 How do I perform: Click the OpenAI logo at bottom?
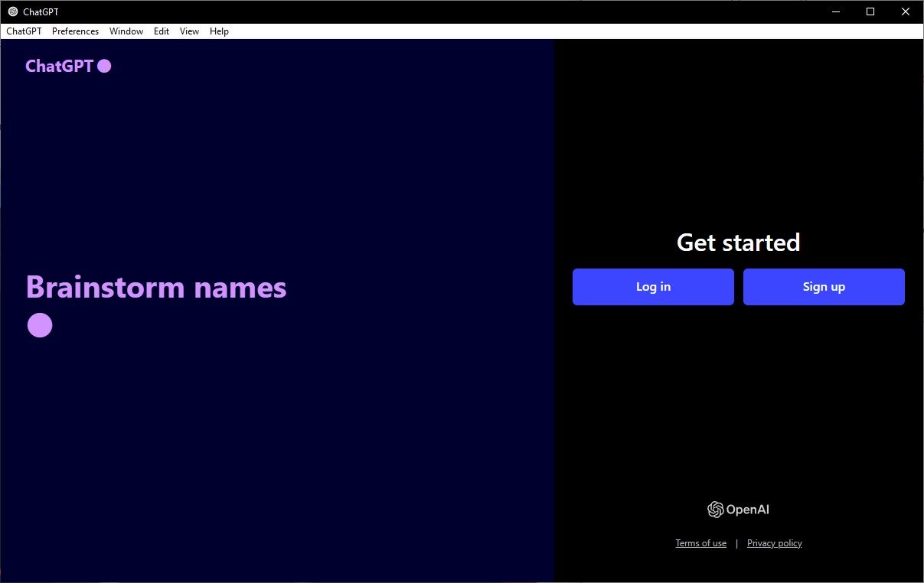[738, 510]
